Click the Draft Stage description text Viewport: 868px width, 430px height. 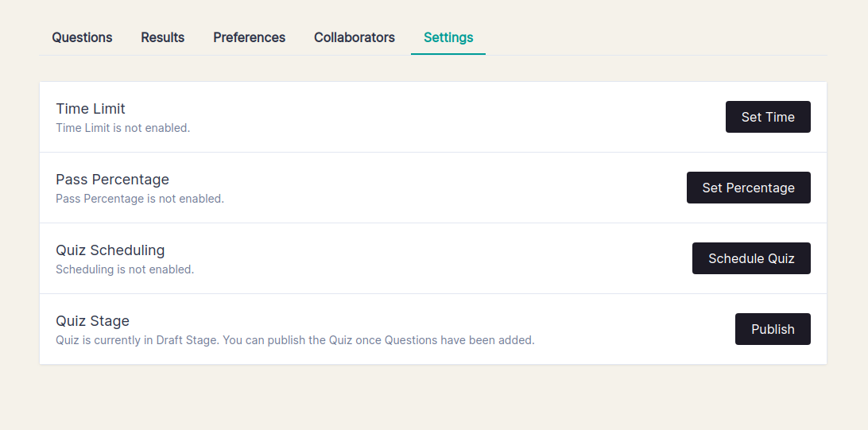(x=295, y=340)
